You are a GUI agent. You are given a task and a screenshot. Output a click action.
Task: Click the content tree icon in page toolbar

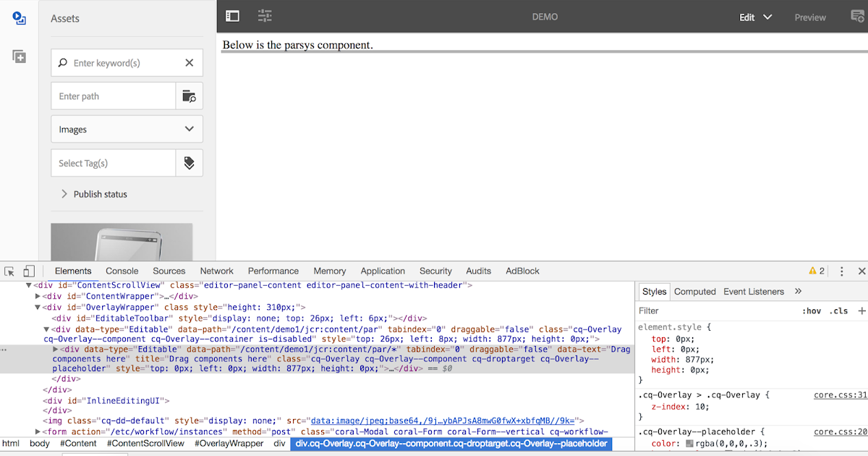tap(265, 15)
